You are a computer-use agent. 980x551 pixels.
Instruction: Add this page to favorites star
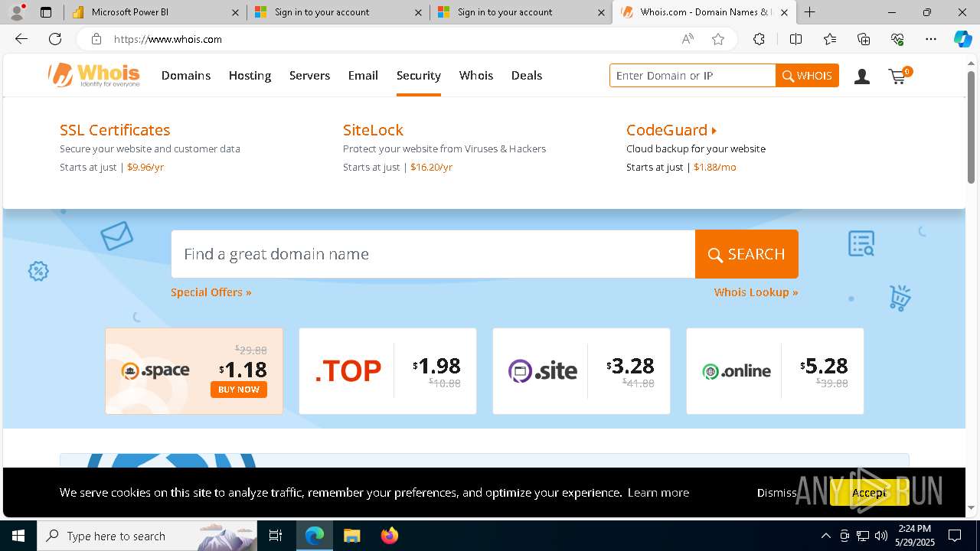coord(718,39)
